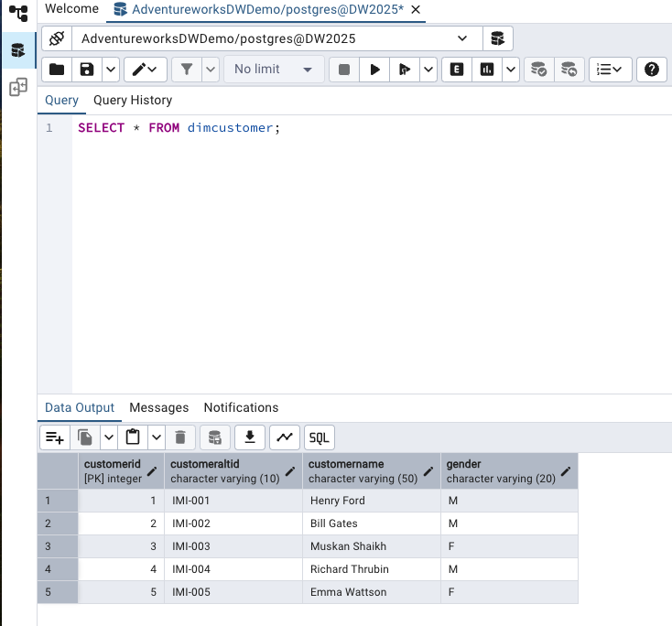This screenshot has width=672, height=626.
Task: Click the Explain Analyze chart icon
Action: 487,70
